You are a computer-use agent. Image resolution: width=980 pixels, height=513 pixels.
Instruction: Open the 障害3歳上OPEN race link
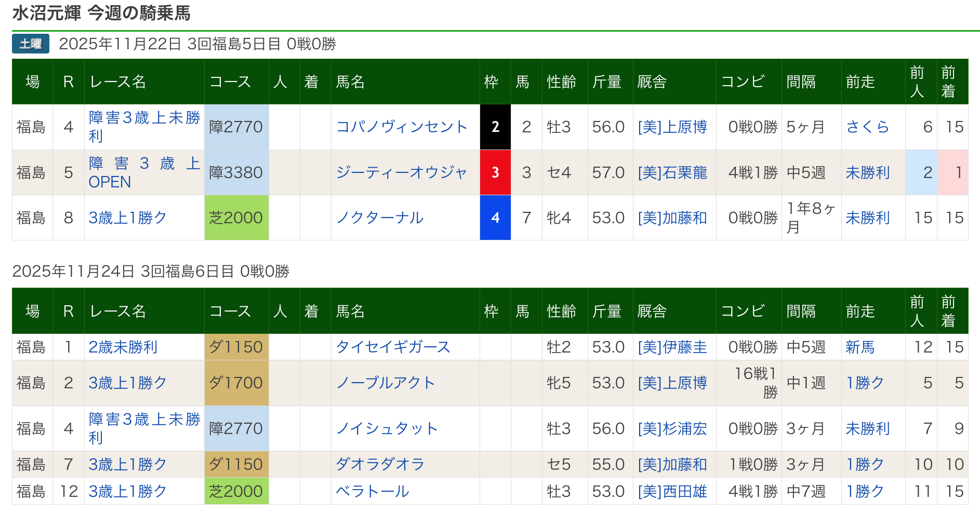point(144,172)
